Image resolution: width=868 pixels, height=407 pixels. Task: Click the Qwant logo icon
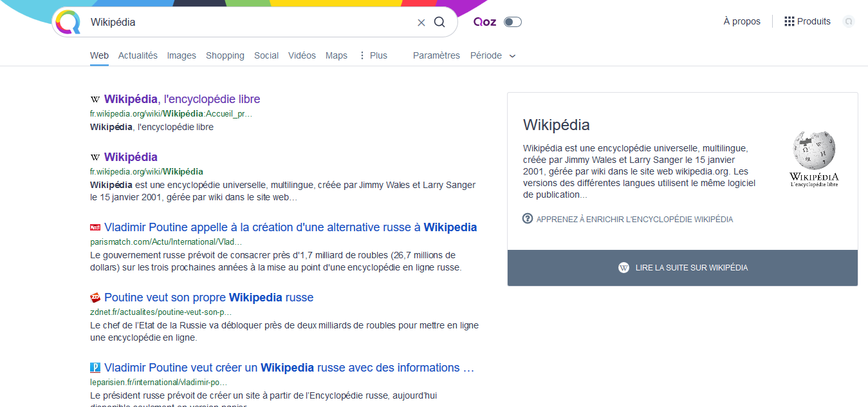click(x=68, y=22)
